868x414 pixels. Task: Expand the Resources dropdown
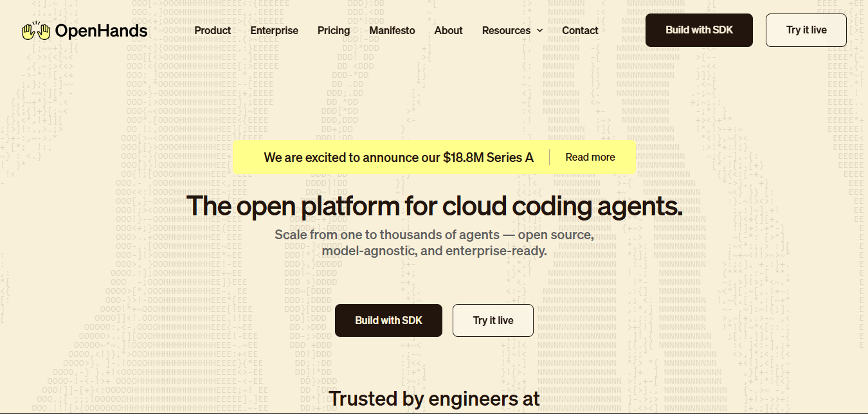pyautogui.click(x=506, y=30)
